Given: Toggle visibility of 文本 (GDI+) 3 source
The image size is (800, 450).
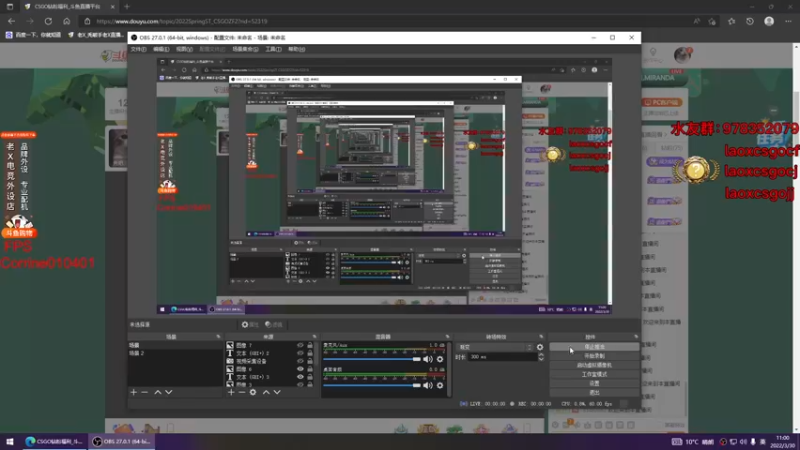Looking at the screenshot, I should [x=300, y=377].
